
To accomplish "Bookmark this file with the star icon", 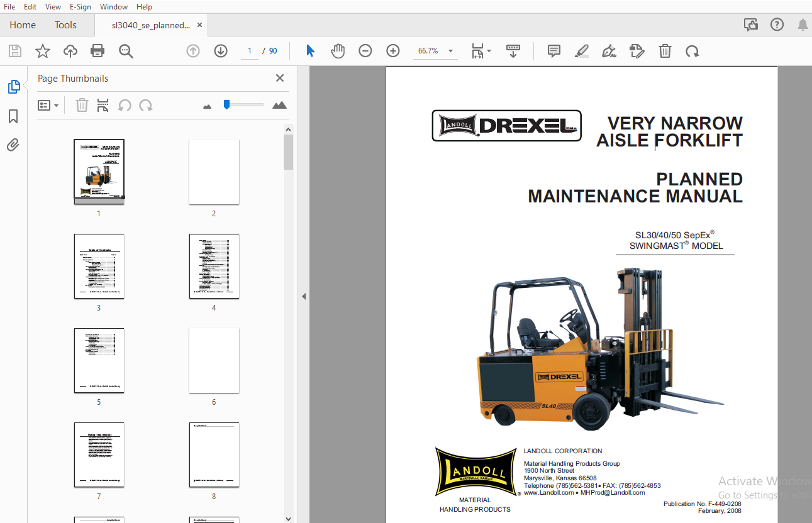I will (43, 51).
